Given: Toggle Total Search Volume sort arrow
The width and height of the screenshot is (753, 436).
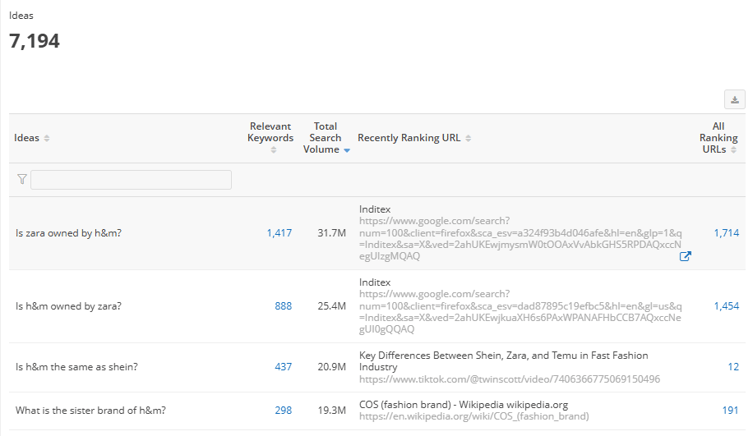Looking at the screenshot, I should point(347,150).
